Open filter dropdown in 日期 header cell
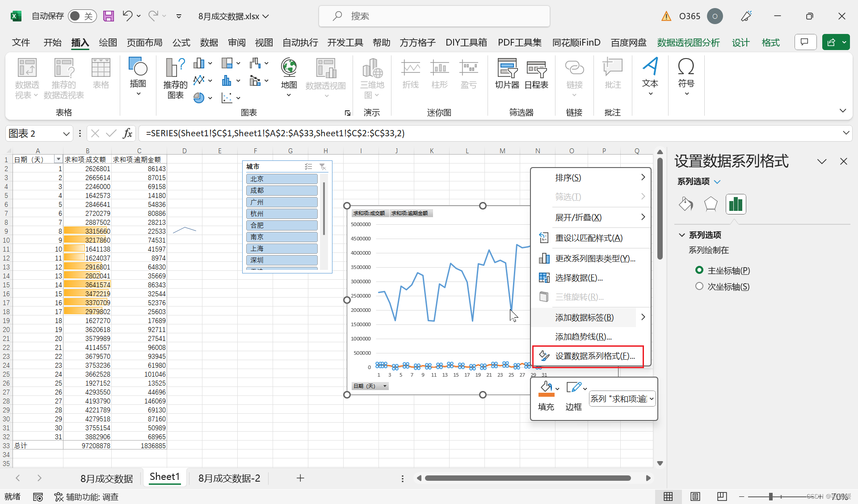The height and width of the screenshot is (504, 858). [58, 160]
